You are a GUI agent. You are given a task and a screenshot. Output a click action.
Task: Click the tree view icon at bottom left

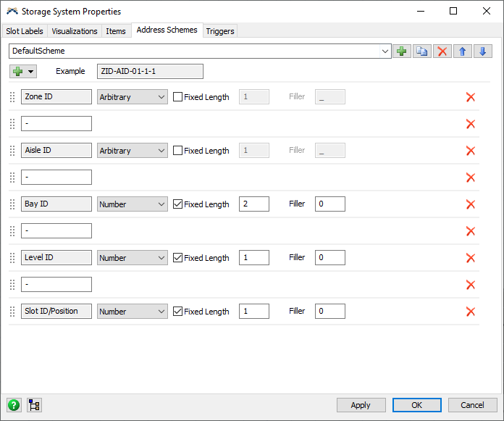tap(34, 405)
